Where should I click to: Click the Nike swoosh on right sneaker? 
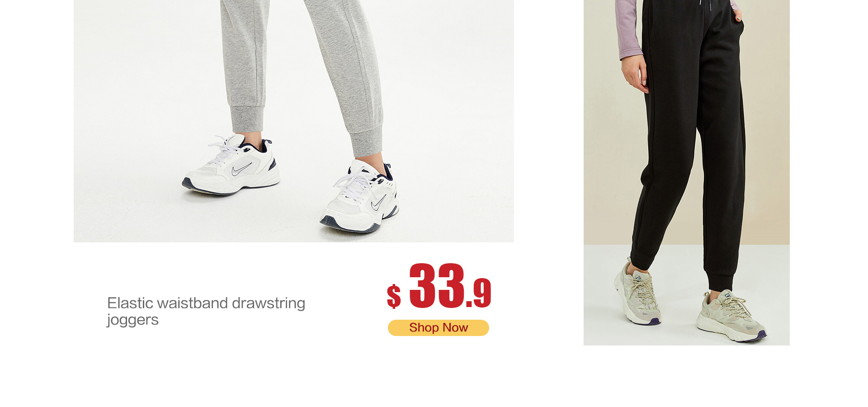pyautogui.click(x=379, y=202)
